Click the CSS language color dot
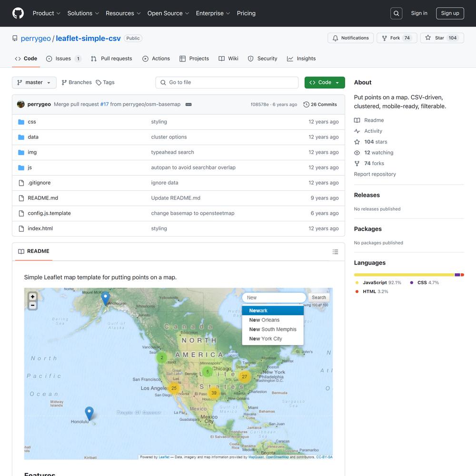This screenshot has height=476, width=476. (412, 283)
